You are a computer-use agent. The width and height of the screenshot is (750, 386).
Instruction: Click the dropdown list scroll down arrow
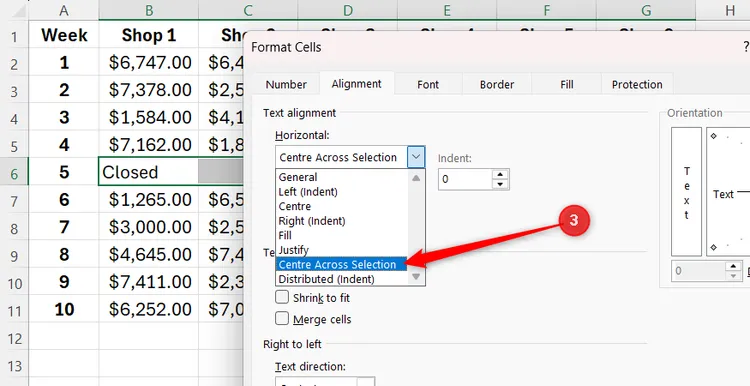coord(416,276)
